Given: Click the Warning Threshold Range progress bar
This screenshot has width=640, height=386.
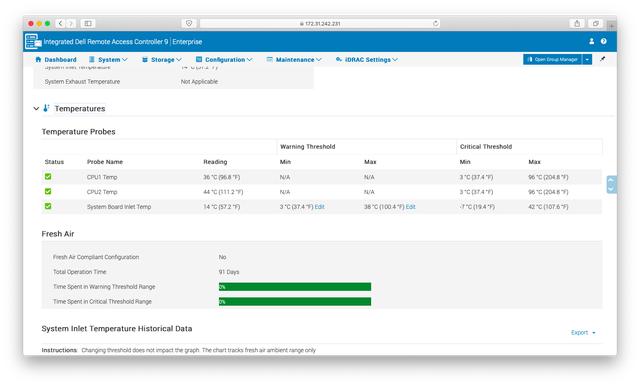Looking at the screenshot, I should point(295,287).
